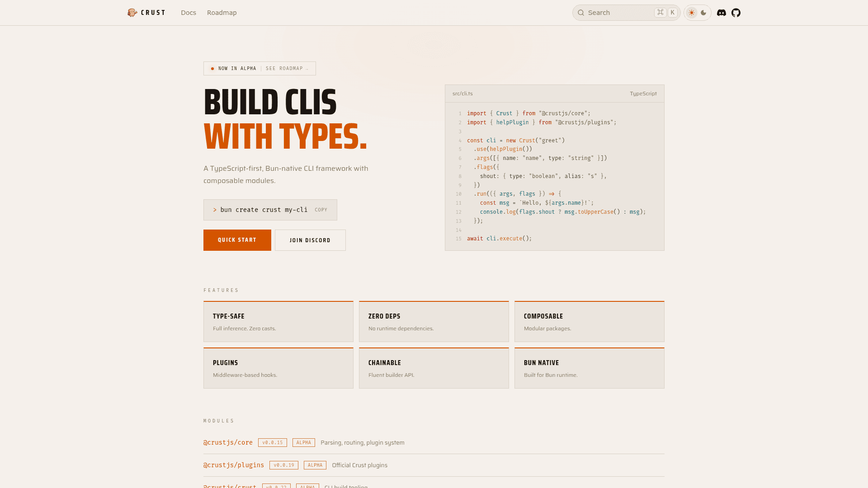Open the Roadmap menu item
868x488 pixels.
tap(222, 13)
